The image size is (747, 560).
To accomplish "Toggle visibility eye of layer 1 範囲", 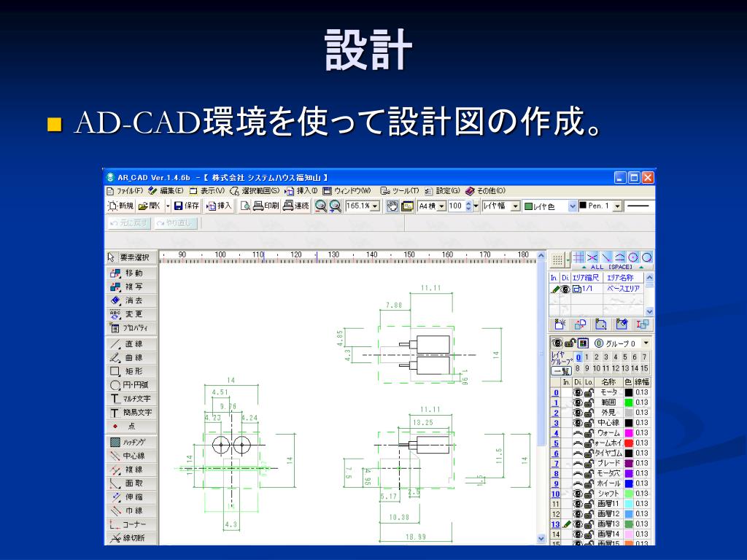I will click(578, 402).
